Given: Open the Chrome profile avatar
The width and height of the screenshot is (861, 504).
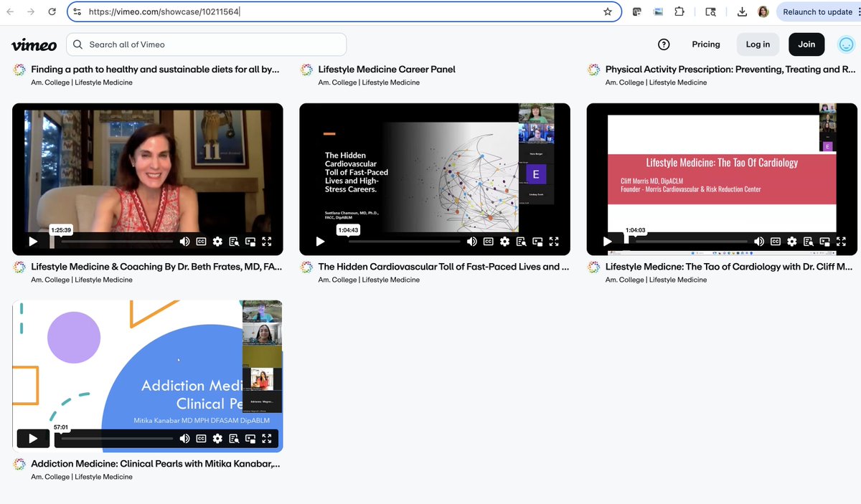Looking at the screenshot, I should point(763,12).
